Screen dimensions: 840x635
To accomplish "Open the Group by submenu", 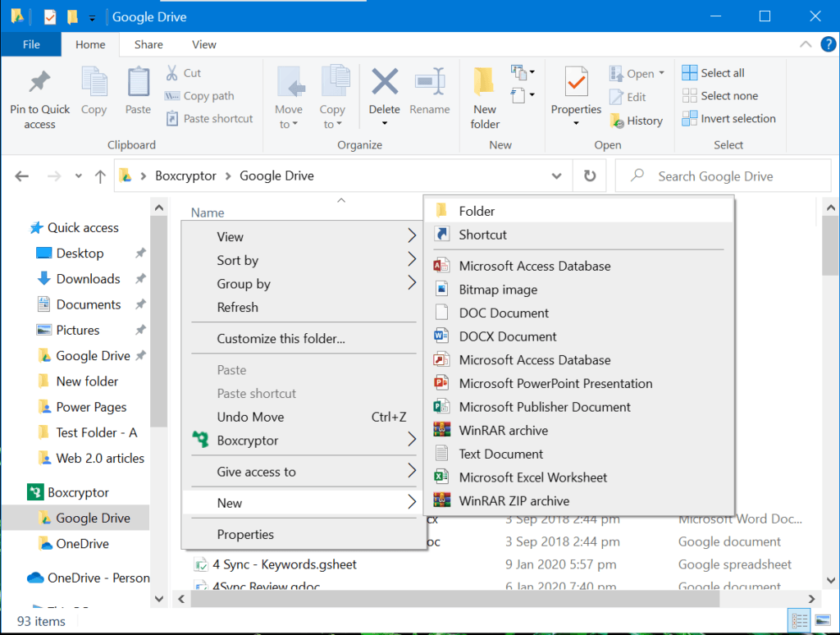I will pyautogui.click(x=304, y=284).
